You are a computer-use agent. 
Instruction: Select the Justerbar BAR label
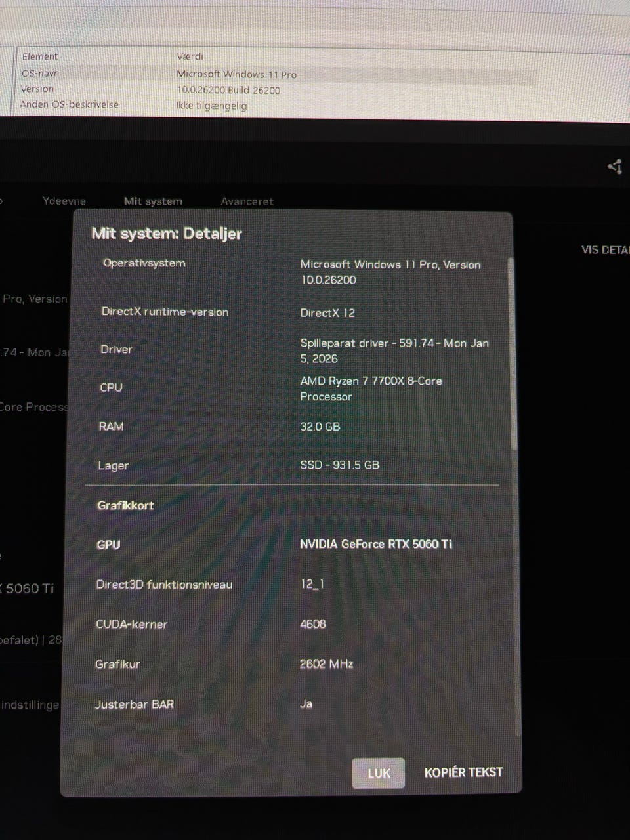click(x=134, y=704)
